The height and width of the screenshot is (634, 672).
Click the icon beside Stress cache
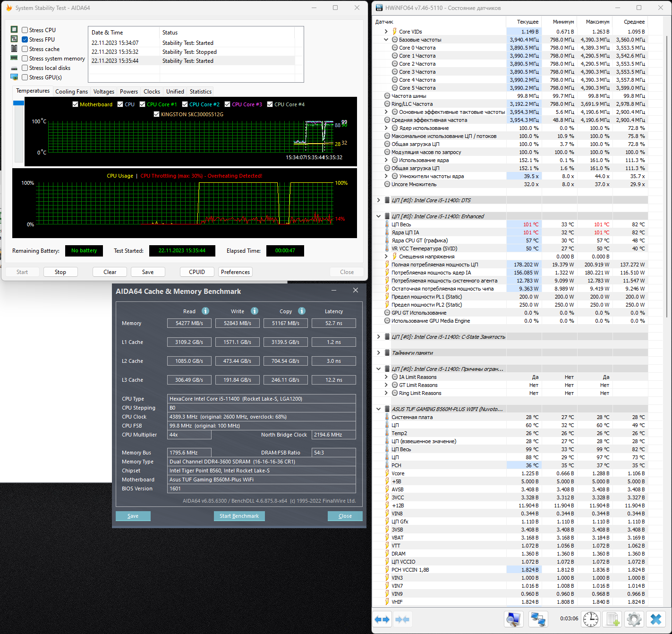click(x=14, y=49)
